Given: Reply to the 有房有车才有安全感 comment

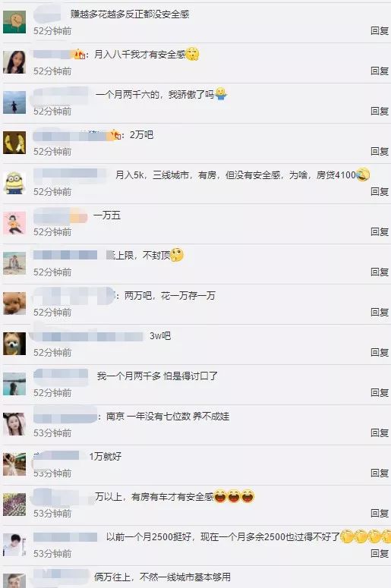Looking at the screenshot, I should click(x=380, y=513).
